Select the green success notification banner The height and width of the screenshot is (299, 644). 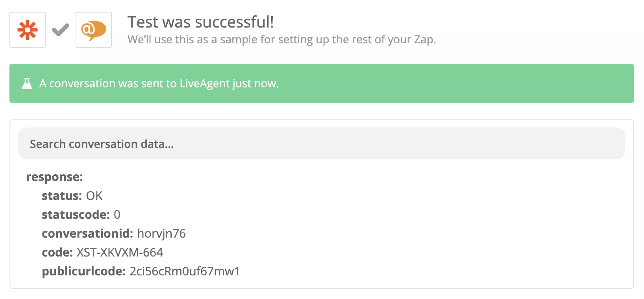[x=321, y=83]
